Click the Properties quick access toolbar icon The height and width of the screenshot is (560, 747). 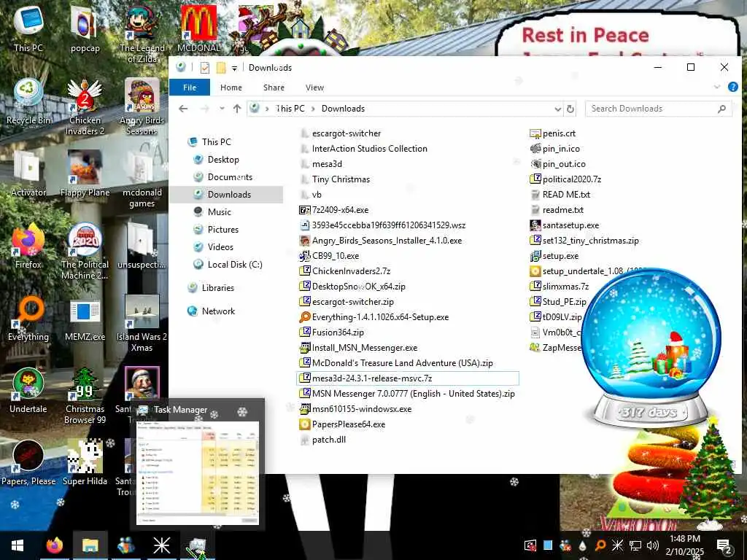(205, 68)
